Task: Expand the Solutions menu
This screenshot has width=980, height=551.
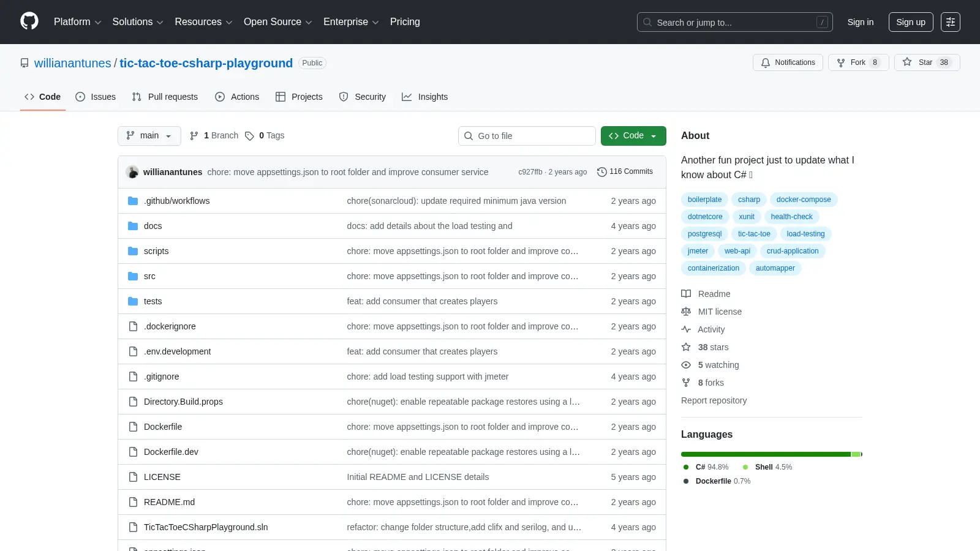Action: click(138, 22)
